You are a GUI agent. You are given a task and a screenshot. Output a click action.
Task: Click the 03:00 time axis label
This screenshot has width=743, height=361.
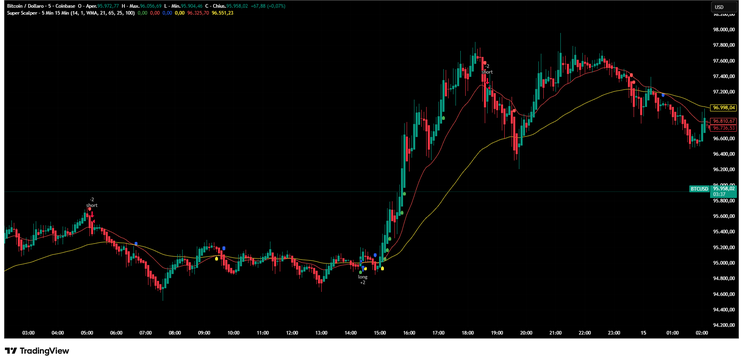click(28, 333)
